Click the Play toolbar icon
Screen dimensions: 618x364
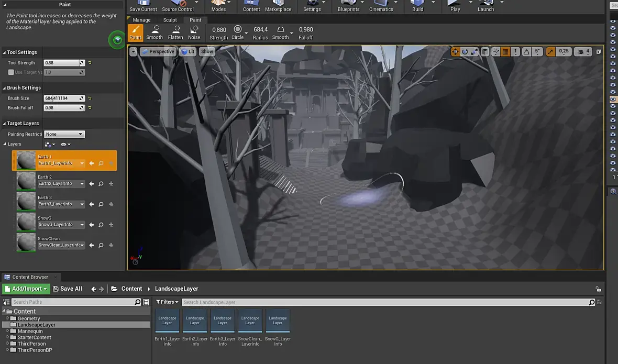[x=455, y=6]
